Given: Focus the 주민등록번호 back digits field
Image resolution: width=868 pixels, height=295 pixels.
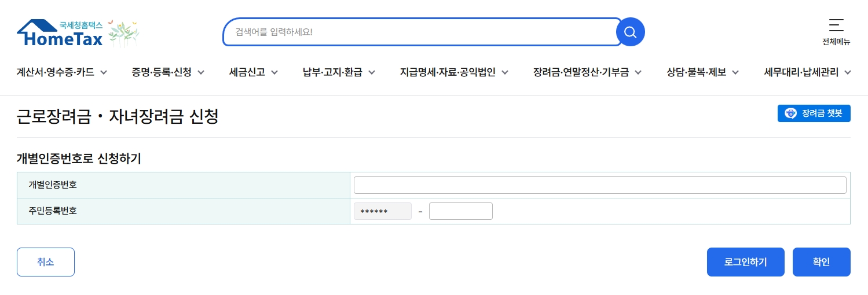Looking at the screenshot, I should 461,211.
